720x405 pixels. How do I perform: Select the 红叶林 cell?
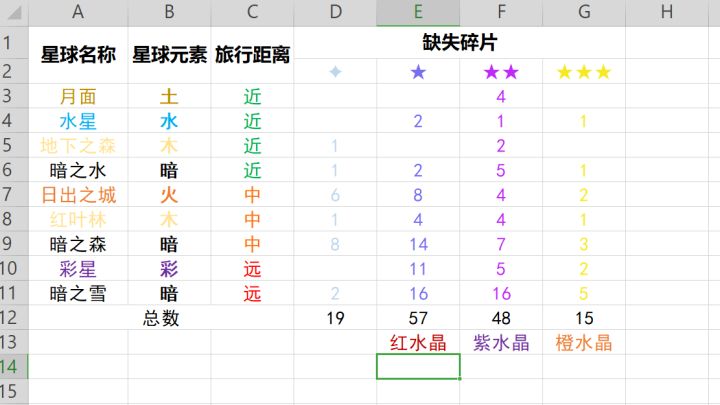(x=78, y=219)
